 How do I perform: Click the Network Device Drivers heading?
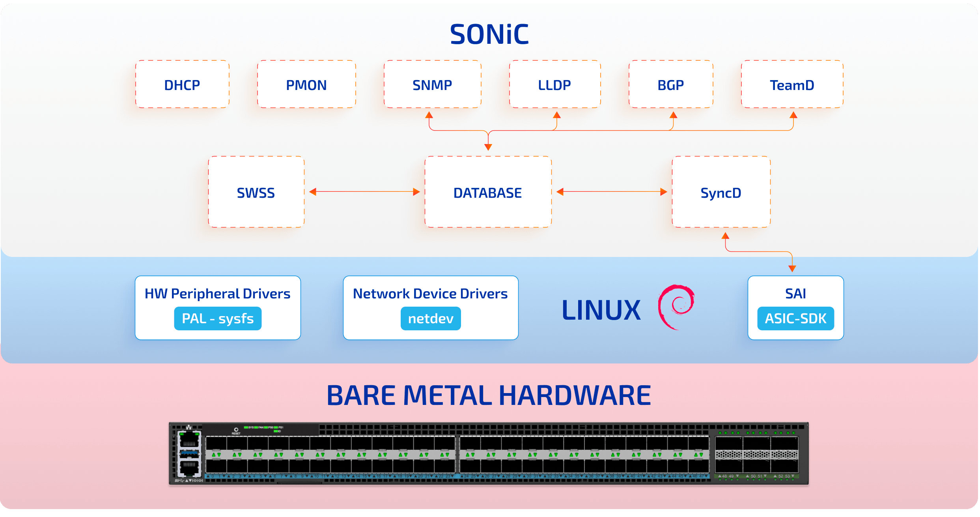coord(430,294)
